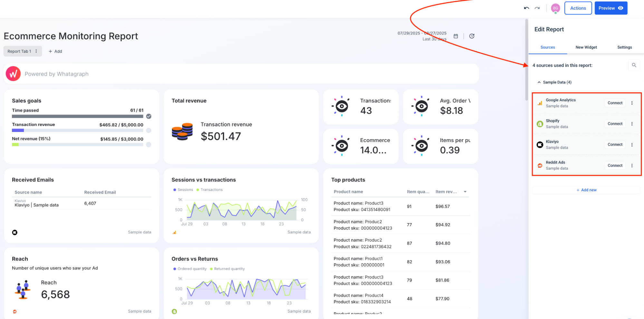Click the redo arrow in the top toolbar
The width and height of the screenshot is (644, 319).
pyautogui.click(x=537, y=8)
